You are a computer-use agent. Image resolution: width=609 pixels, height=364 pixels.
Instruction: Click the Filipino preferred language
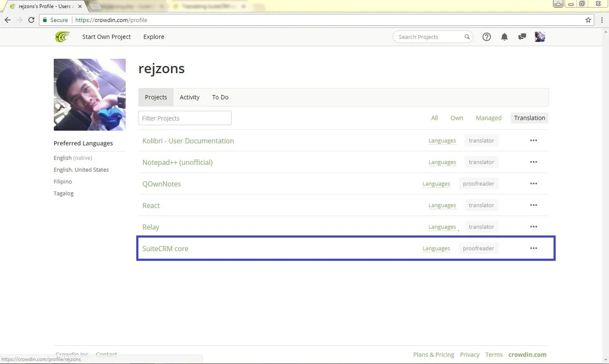(63, 182)
